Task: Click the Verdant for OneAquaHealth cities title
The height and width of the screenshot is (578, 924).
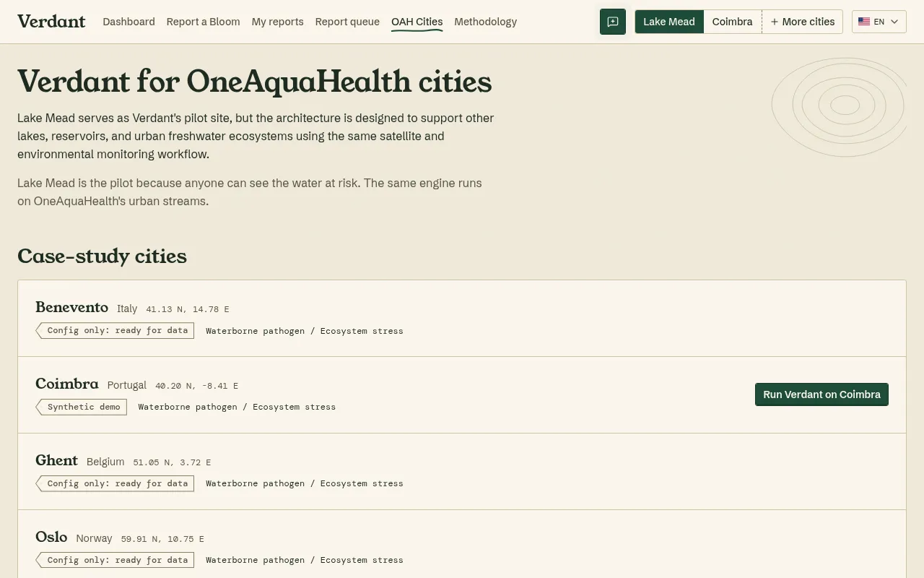Action: click(x=254, y=82)
